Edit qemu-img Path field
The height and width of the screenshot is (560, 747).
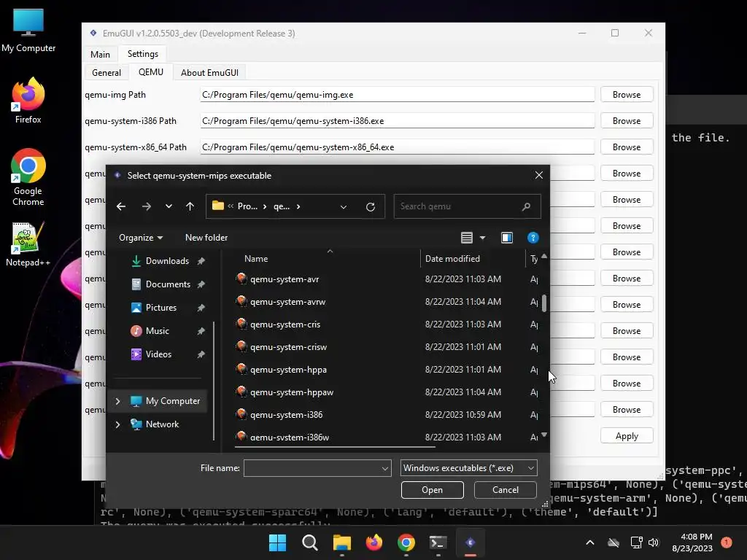[x=398, y=95]
